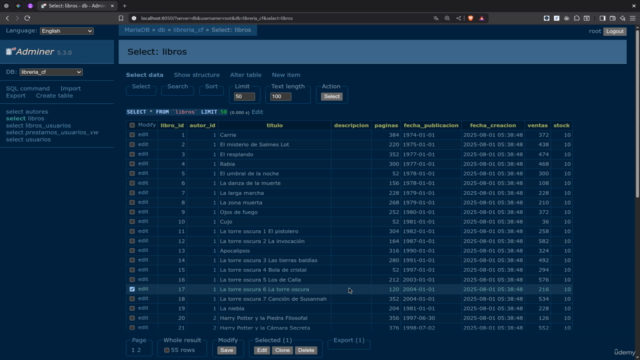The width and height of the screenshot is (640, 360).
Task: Open the Leo AI assistant icon
Action: 622,18
